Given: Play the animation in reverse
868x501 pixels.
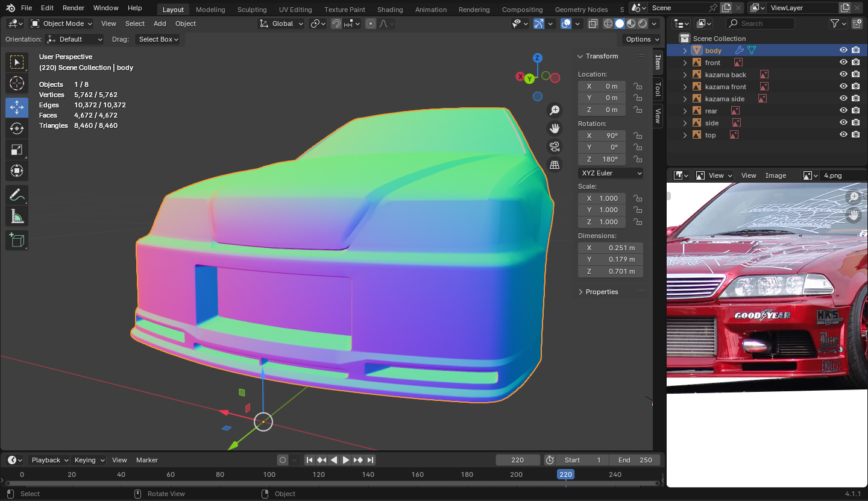Looking at the screenshot, I should coord(334,460).
